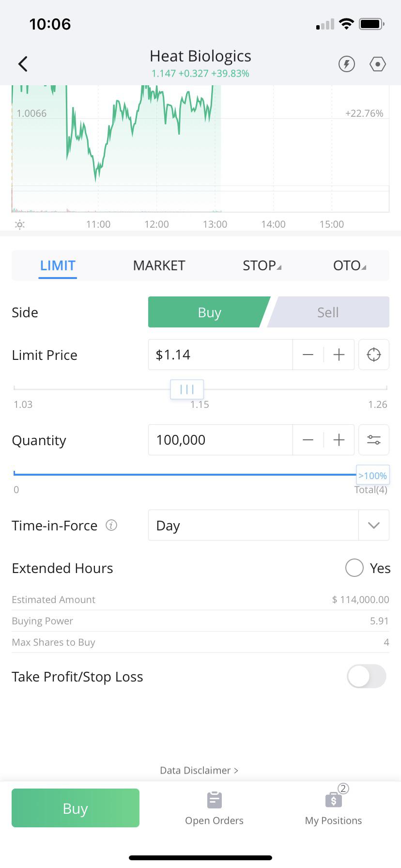The image size is (401, 868).
Task: Tap the Max Shares to Buy row label
Action: click(53, 642)
